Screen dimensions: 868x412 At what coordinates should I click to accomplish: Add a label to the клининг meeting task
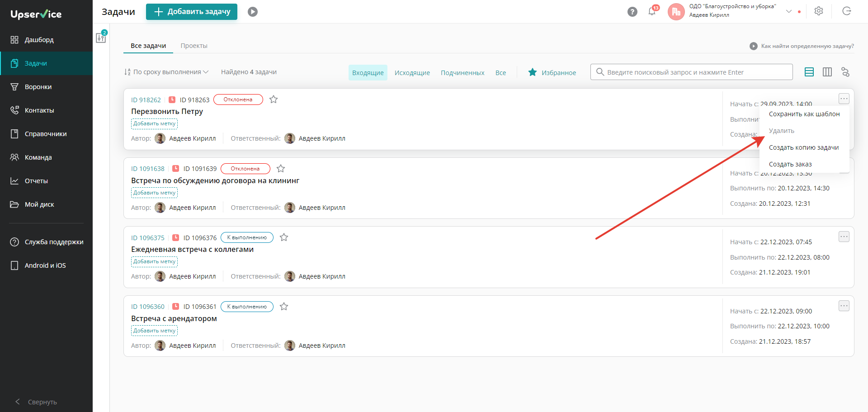(155, 193)
